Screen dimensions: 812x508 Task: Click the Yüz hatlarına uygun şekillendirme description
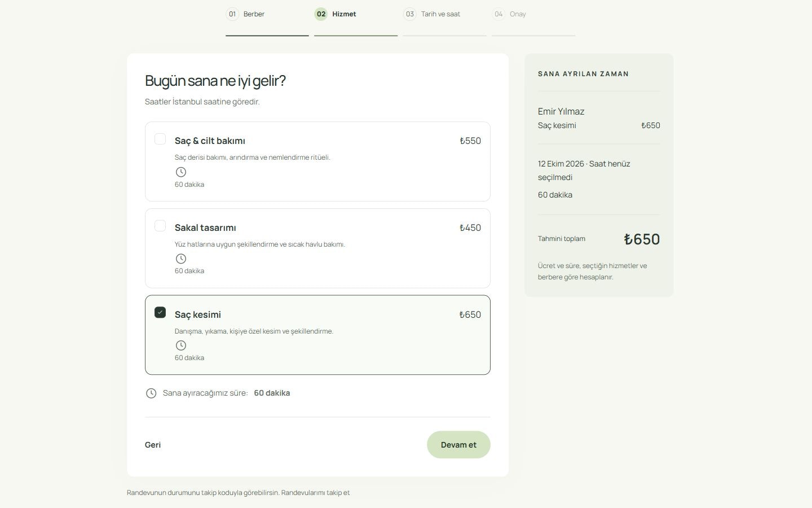pyautogui.click(x=260, y=244)
